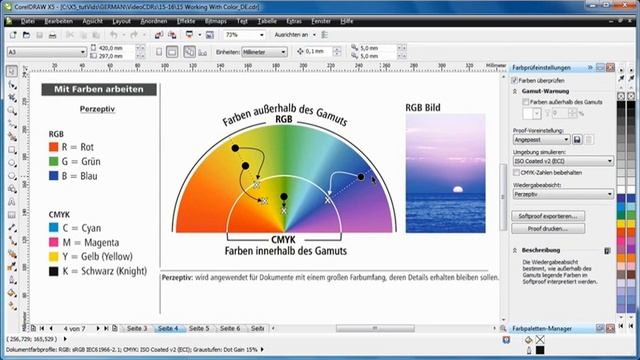Select the Table tool
The width and height of the screenshot is (640, 360).
12,215
